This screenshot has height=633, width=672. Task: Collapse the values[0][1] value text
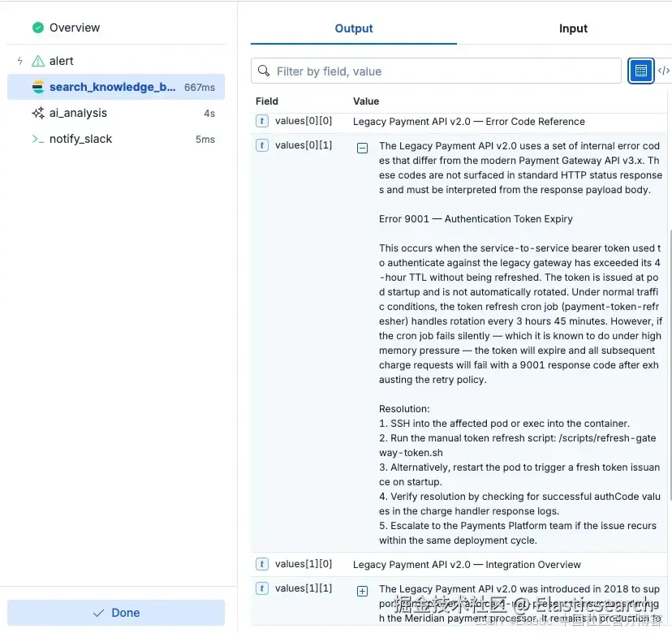pos(362,149)
